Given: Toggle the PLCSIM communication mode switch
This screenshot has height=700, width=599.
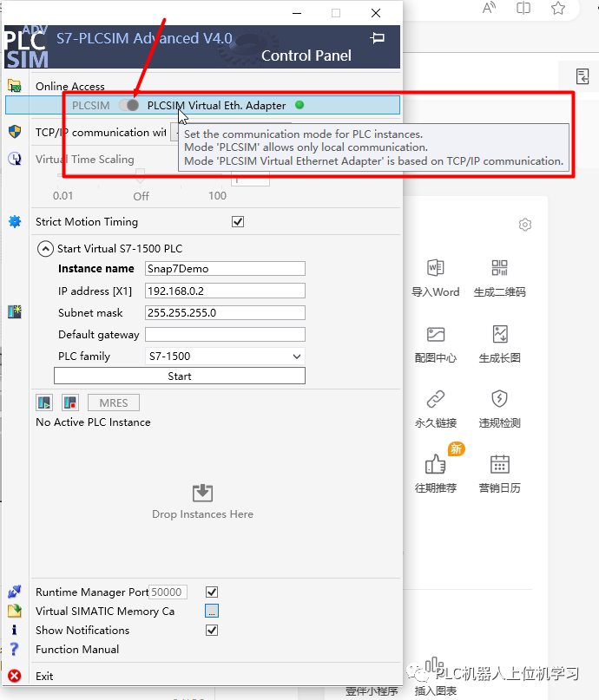Looking at the screenshot, I should (129, 105).
